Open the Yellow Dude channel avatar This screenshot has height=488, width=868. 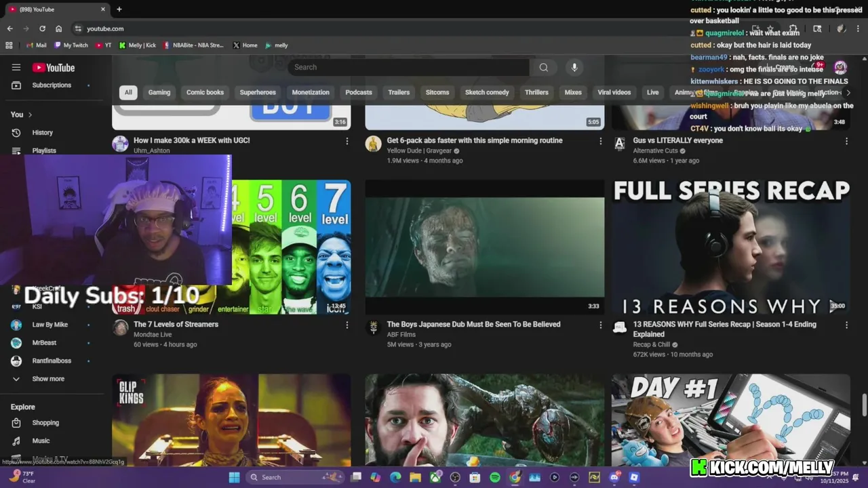[x=373, y=144]
